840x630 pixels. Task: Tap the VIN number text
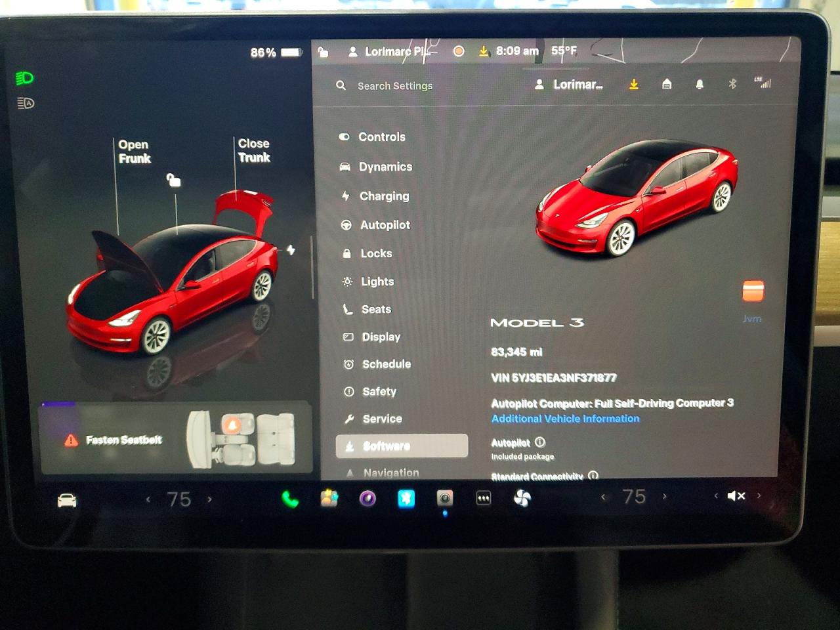click(x=554, y=378)
